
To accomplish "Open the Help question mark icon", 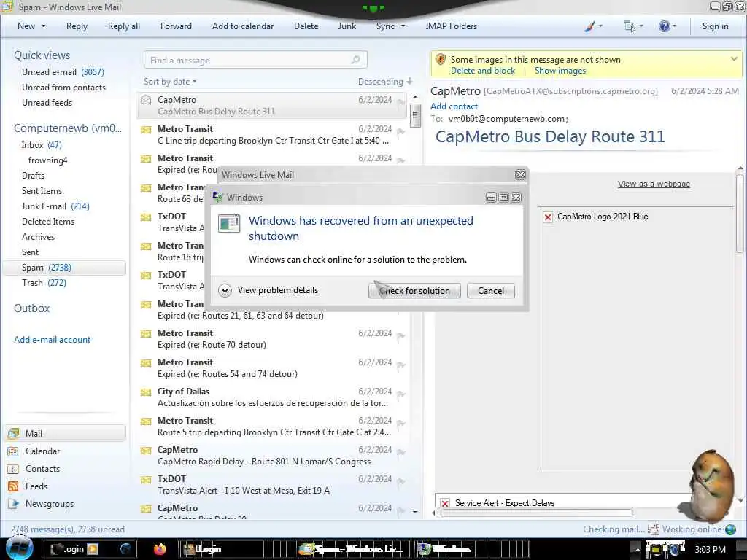I will coord(667,26).
